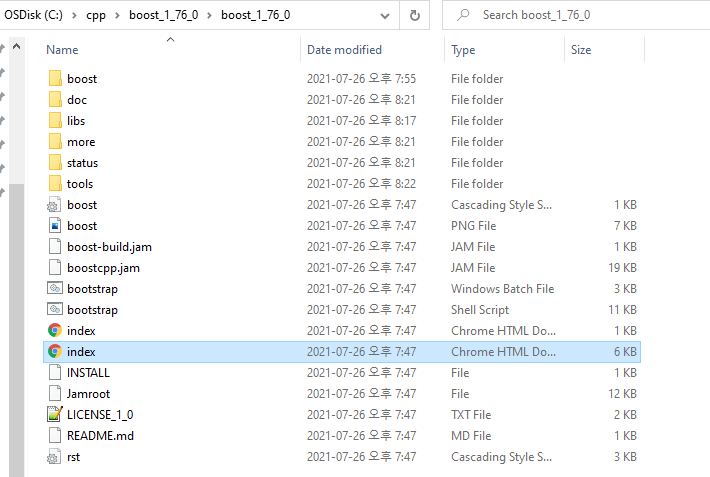Select the Jamroot file name
The height and width of the screenshot is (477, 710).
point(88,394)
